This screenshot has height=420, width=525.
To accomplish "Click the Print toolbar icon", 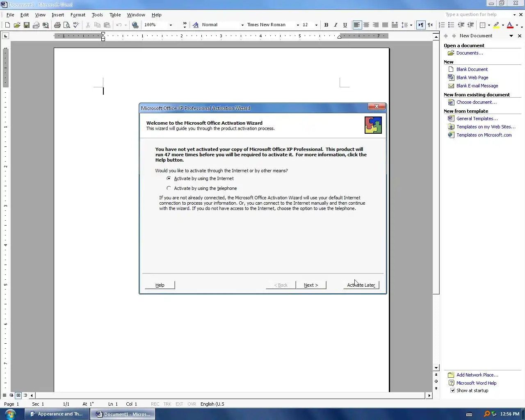I will (57, 25).
